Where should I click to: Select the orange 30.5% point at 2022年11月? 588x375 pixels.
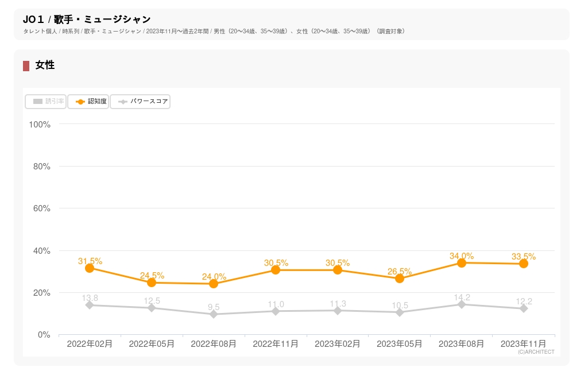pos(276,270)
